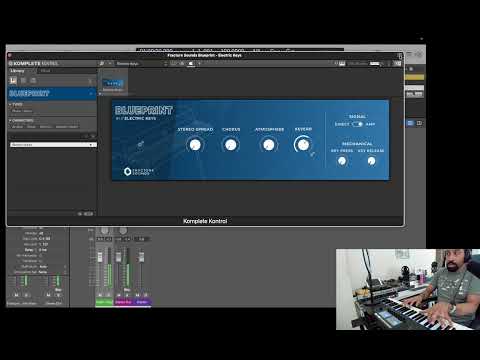Clear the Blueprint product filter with its X
Screen dimensions: 480x360
click(91, 94)
